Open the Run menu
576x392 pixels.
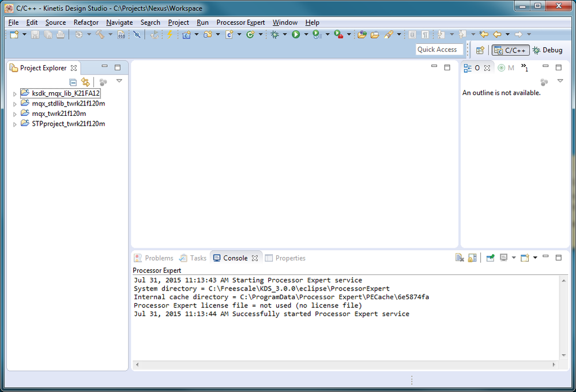pos(202,22)
